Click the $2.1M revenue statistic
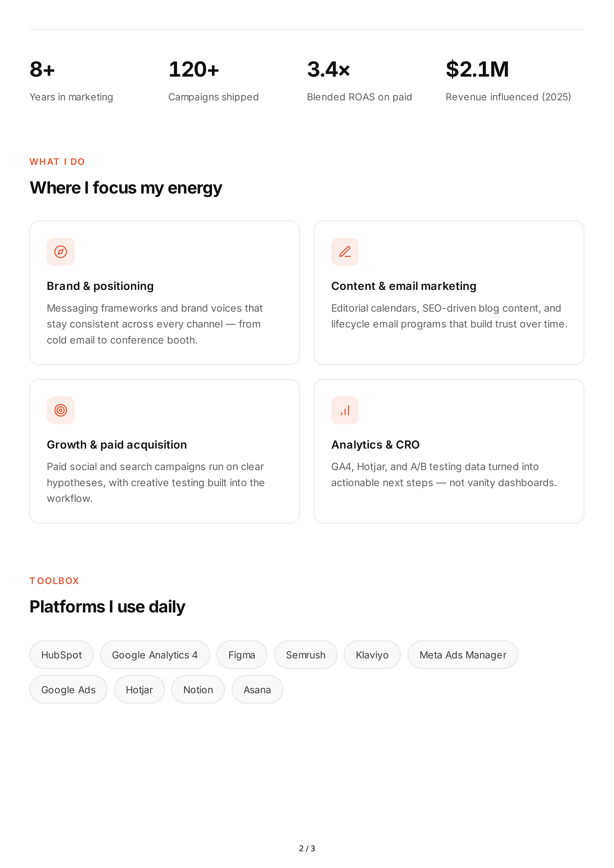 click(x=478, y=69)
